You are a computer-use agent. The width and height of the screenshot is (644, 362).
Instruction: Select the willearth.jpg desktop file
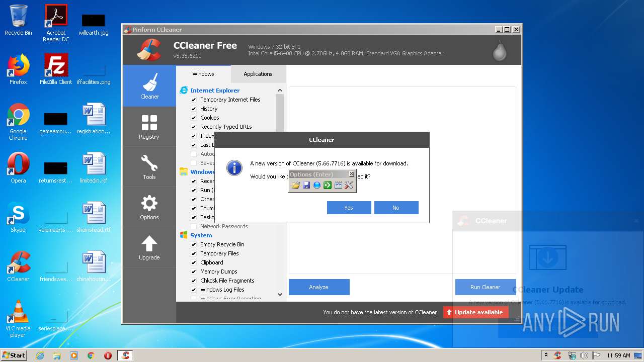pyautogui.click(x=94, y=24)
